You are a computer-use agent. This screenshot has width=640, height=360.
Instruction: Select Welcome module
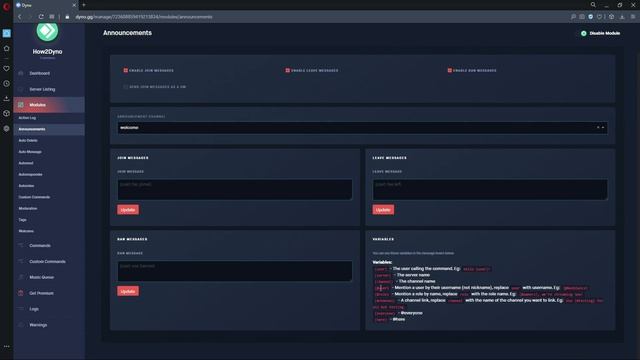26,231
